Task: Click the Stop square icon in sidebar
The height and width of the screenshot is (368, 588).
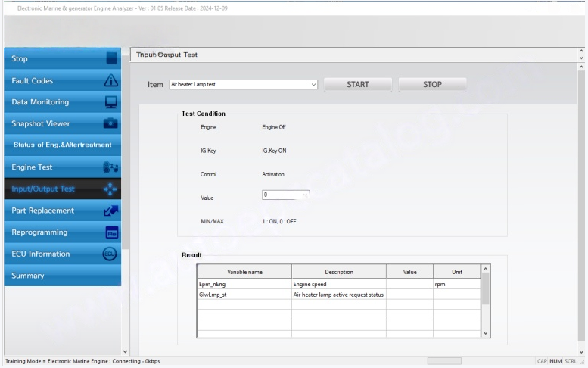Action: 110,58
